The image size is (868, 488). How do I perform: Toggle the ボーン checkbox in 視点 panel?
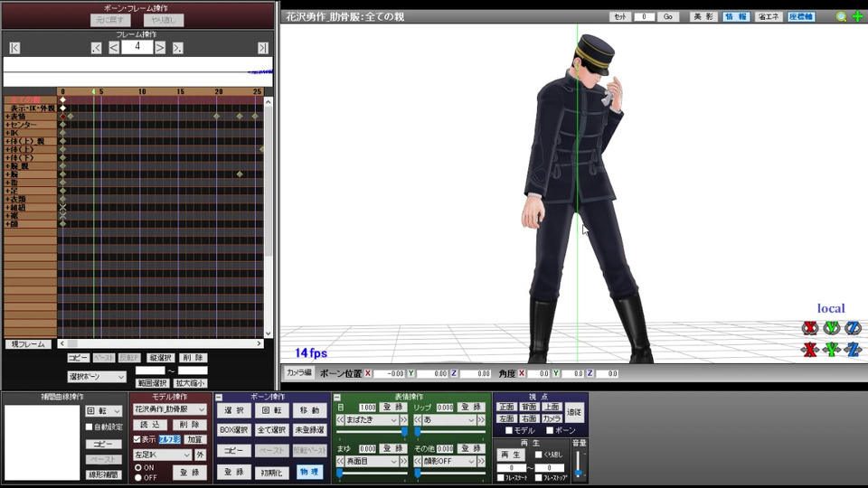550,430
